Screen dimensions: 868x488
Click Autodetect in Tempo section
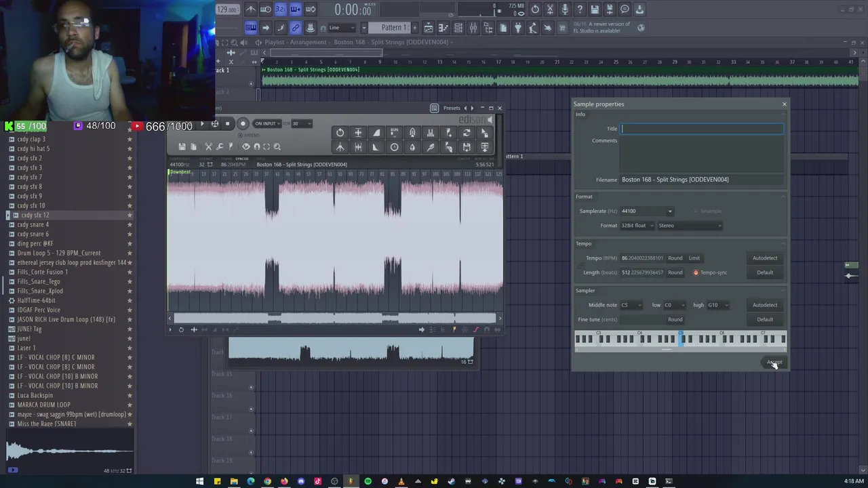pyautogui.click(x=765, y=258)
